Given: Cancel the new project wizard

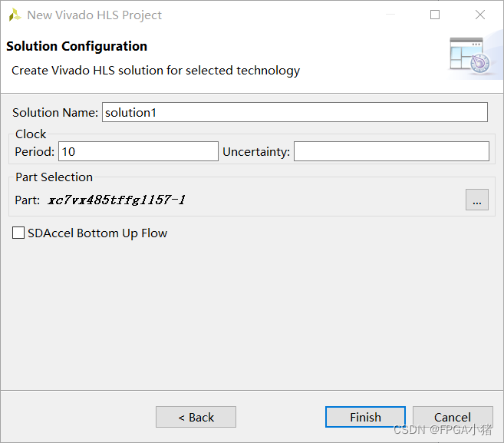Looking at the screenshot, I should point(453,417).
